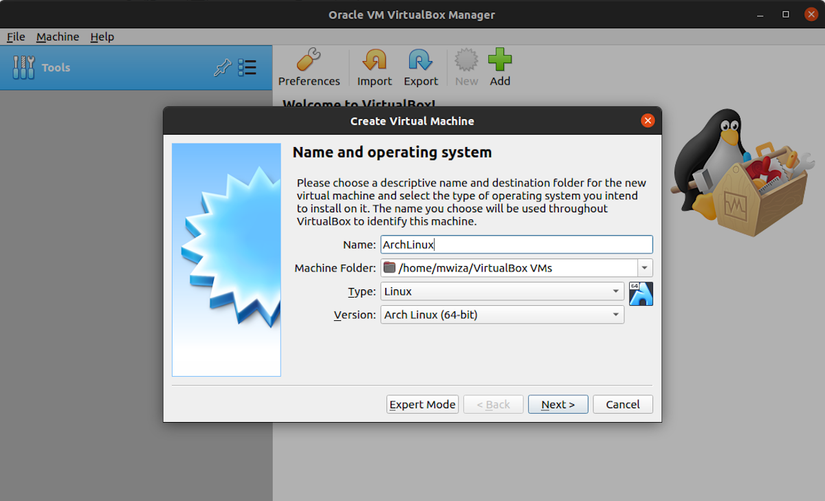Click the Import appliance icon

click(x=374, y=67)
